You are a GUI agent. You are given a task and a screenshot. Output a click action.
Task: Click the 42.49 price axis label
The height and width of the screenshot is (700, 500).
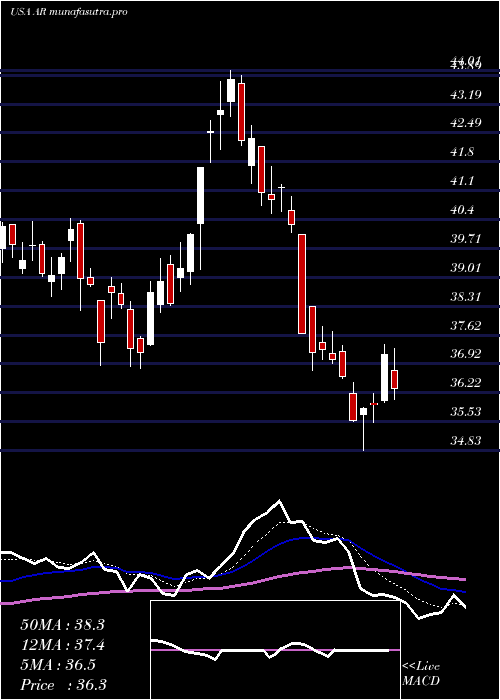click(x=466, y=123)
